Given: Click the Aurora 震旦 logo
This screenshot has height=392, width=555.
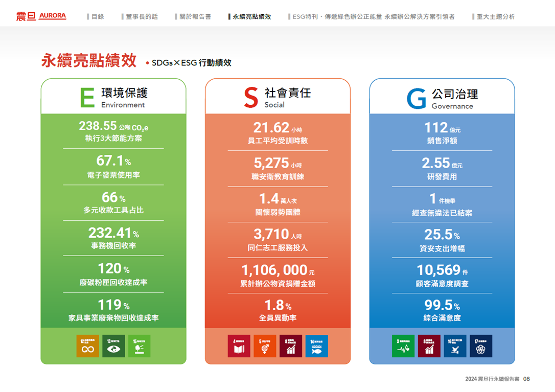Looking at the screenshot, I should click(41, 16).
